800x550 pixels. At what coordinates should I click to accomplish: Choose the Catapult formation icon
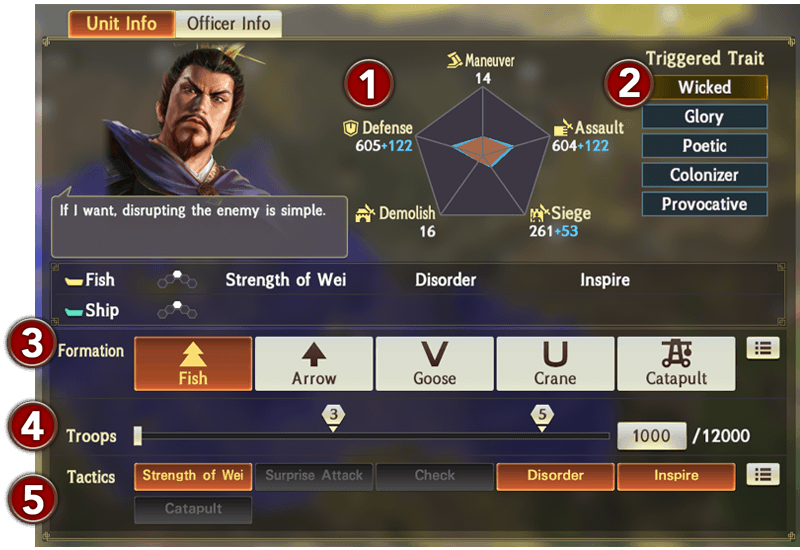(x=676, y=364)
